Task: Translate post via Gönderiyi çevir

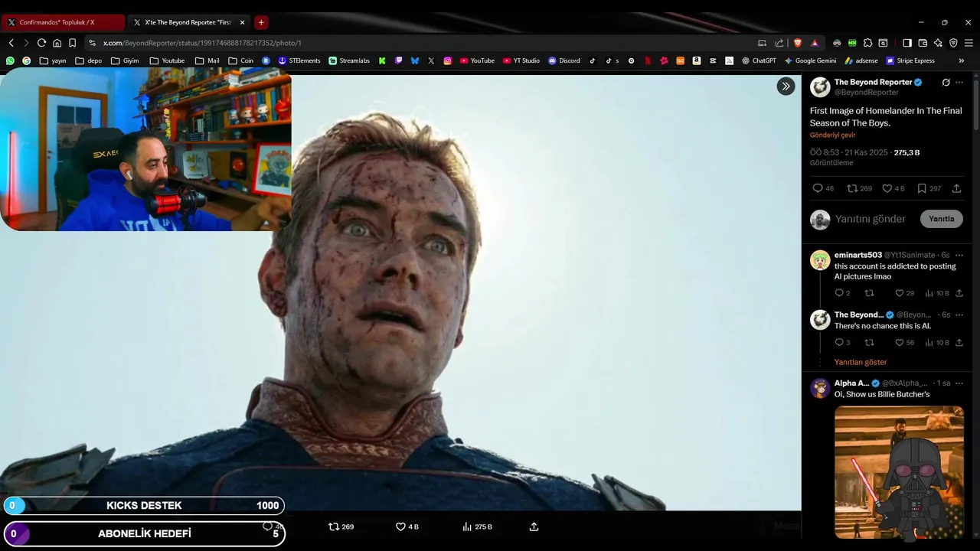Action: coord(833,135)
